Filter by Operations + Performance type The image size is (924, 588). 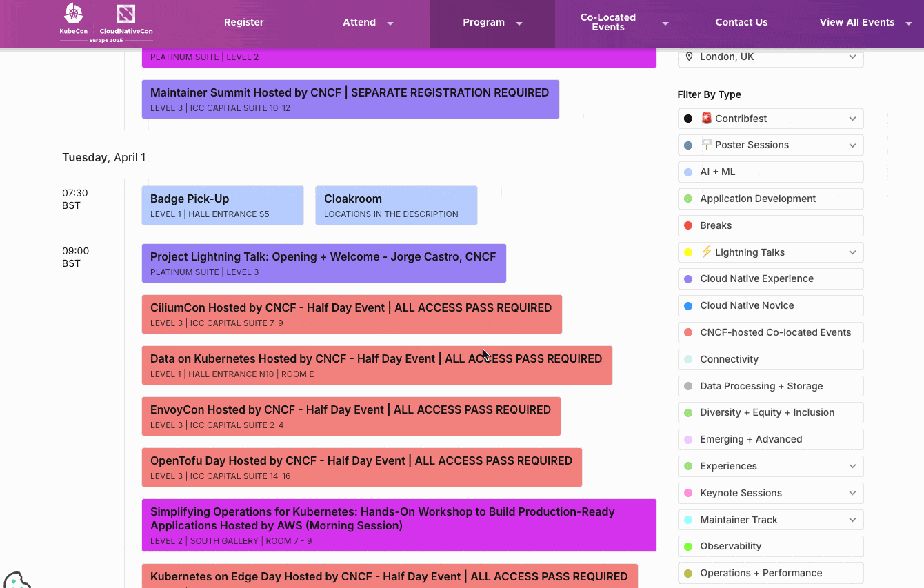click(x=770, y=573)
